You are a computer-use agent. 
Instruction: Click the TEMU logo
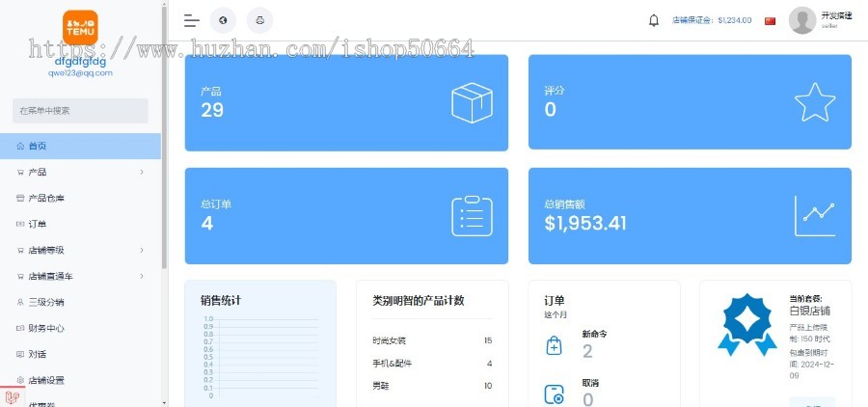pyautogui.click(x=80, y=27)
